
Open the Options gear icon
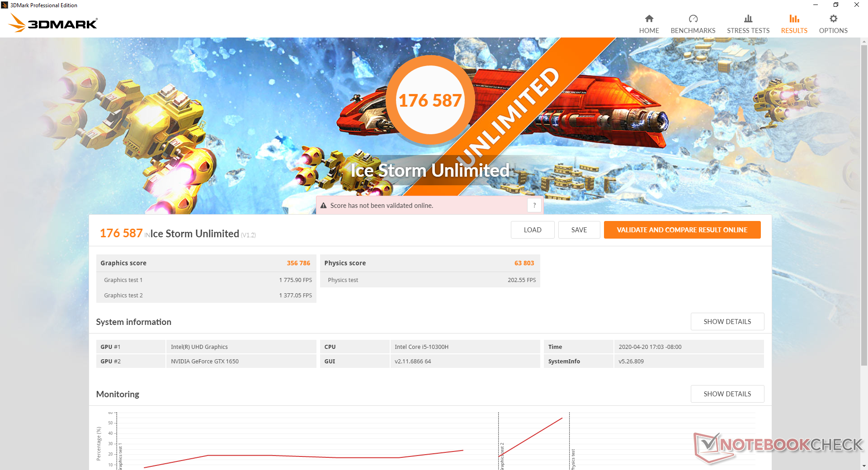833,19
